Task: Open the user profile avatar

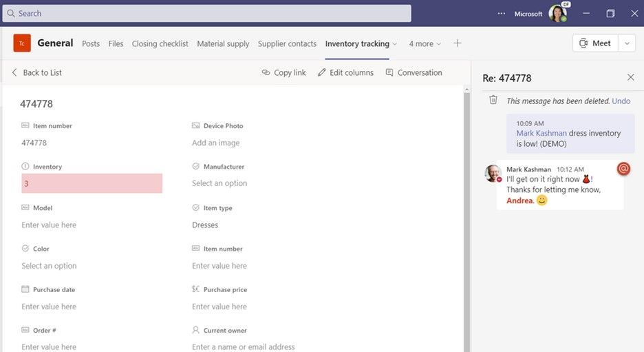Action: (x=557, y=14)
